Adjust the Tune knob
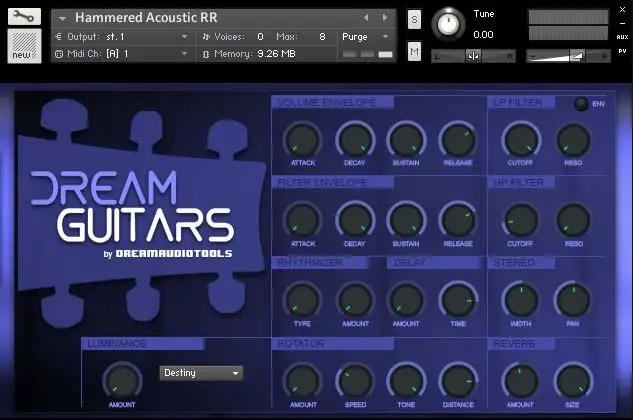Viewport: 633px width, 420px height. (448, 24)
